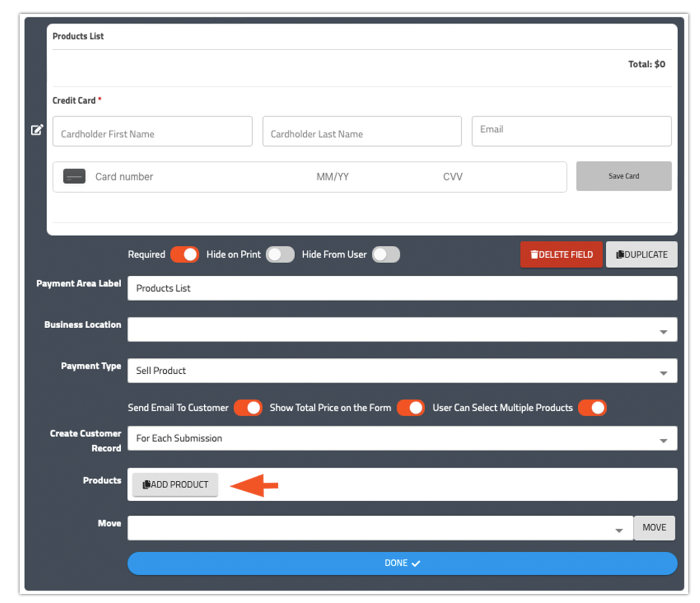Click the Total: $0 text
Screen dimensions: 700x603
click(x=647, y=64)
